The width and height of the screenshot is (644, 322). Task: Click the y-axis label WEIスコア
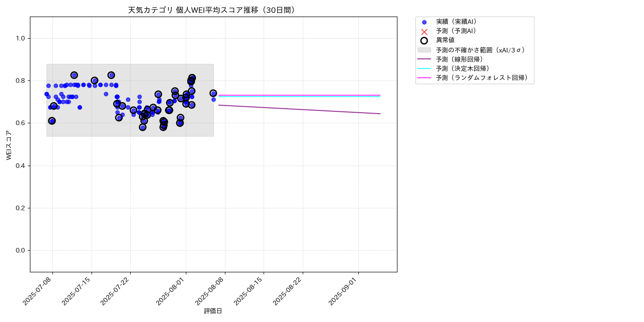pos(9,145)
